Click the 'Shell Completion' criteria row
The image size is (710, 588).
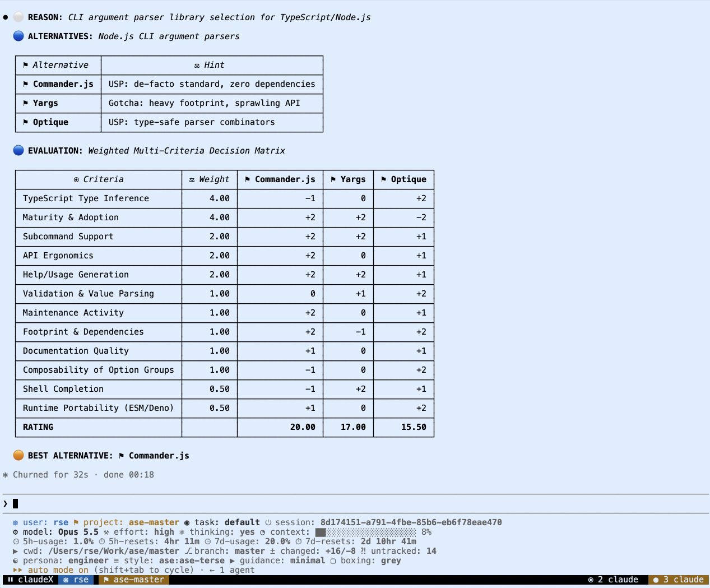pos(225,389)
